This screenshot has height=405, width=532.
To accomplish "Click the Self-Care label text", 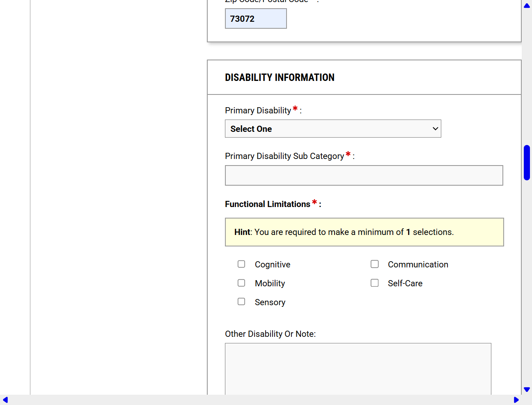I will pos(405,283).
